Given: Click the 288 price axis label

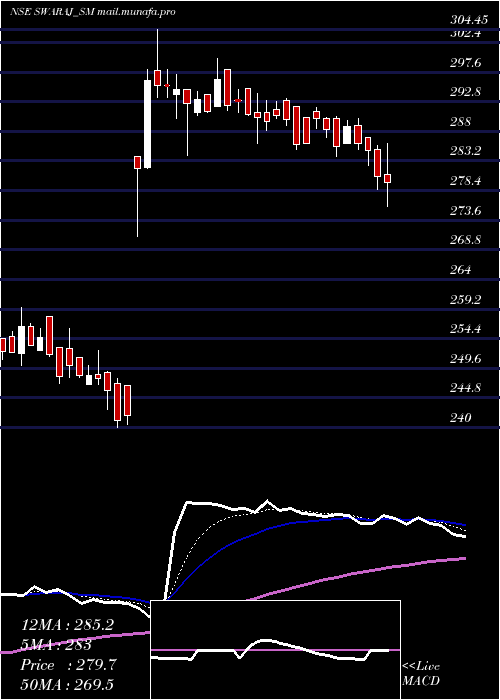Looking at the screenshot, I should pyautogui.click(x=460, y=122).
